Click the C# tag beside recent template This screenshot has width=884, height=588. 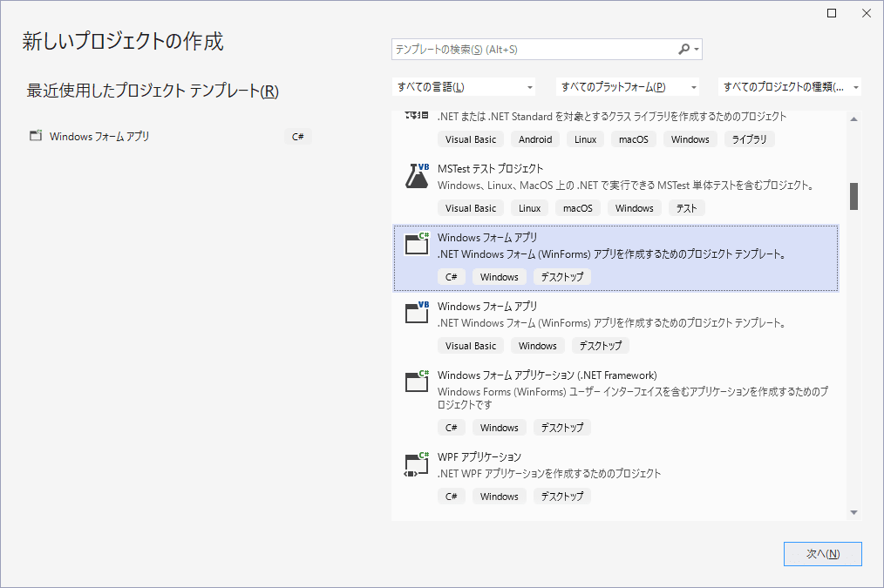[297, 136]
